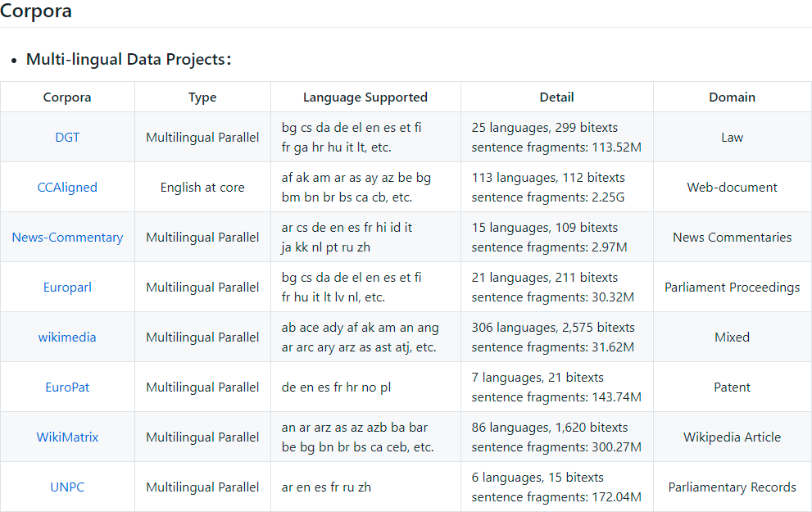Click 'sentence fragments: 2.25G' text
The width and height of the screenshot is (812, 512).
pyautogui.click(x=548, y=197)
